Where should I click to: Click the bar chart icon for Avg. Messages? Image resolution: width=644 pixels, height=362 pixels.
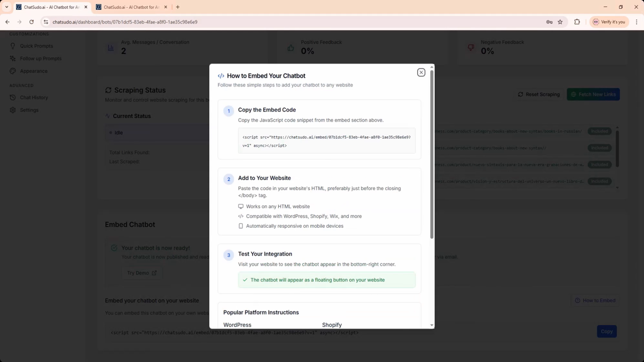click(x=111, y=47)
